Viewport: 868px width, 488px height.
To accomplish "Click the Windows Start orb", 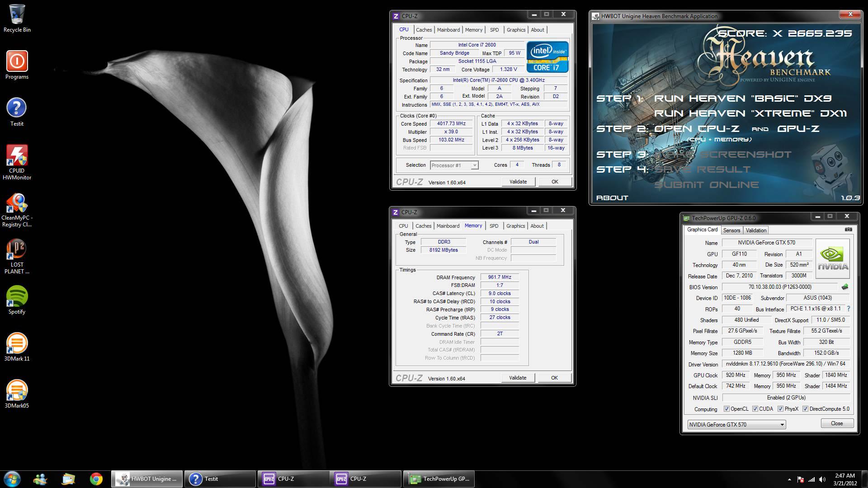I will click(12, 479).
